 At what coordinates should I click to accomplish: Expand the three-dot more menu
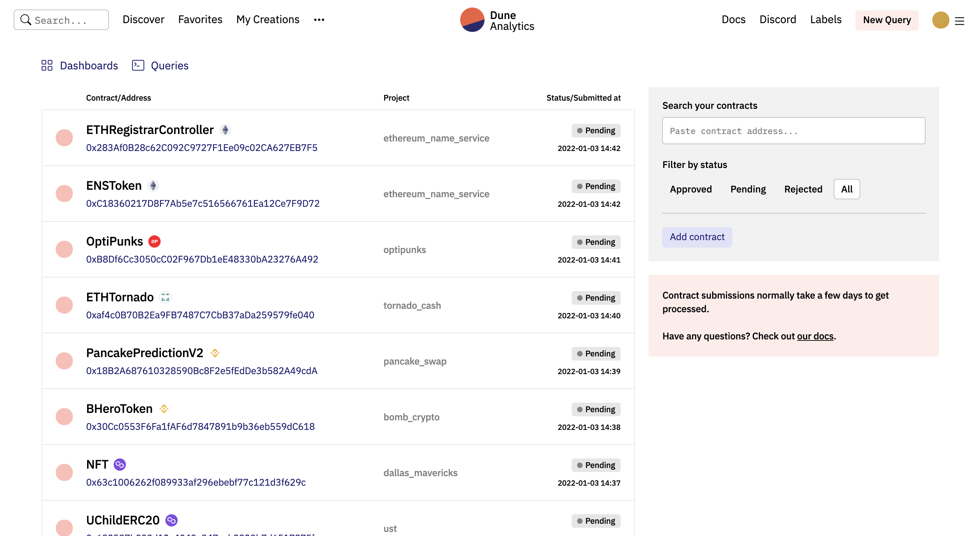[319, 20]
